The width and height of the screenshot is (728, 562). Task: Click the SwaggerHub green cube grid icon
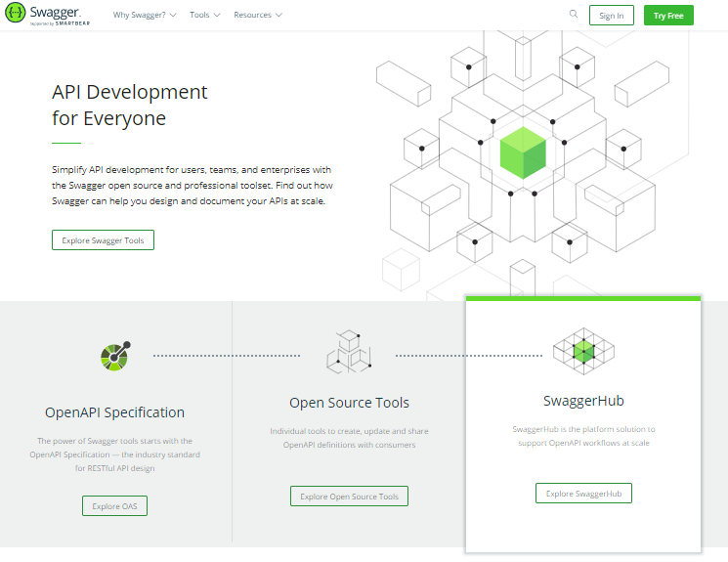pyautogui.click(x=583, y=351)
